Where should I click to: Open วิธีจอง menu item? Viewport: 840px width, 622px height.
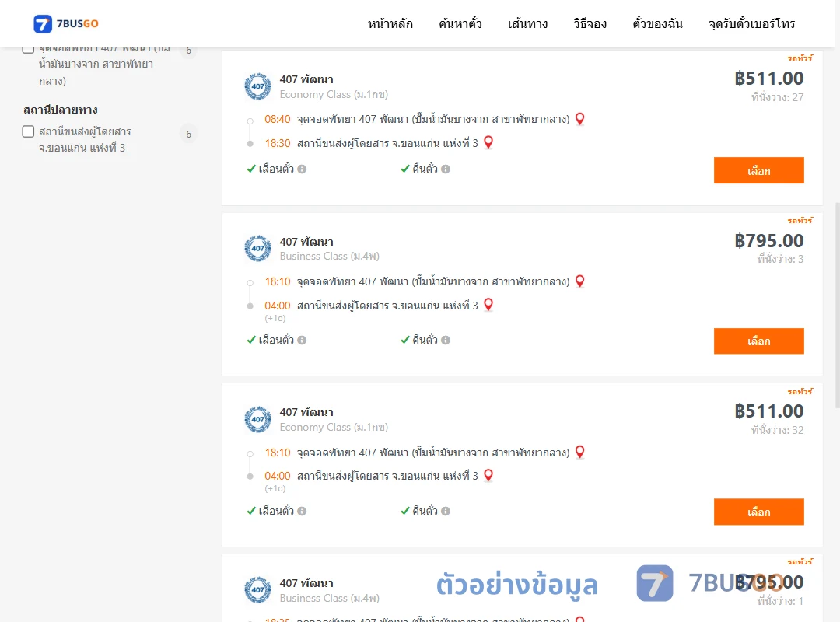pos(590,23)
